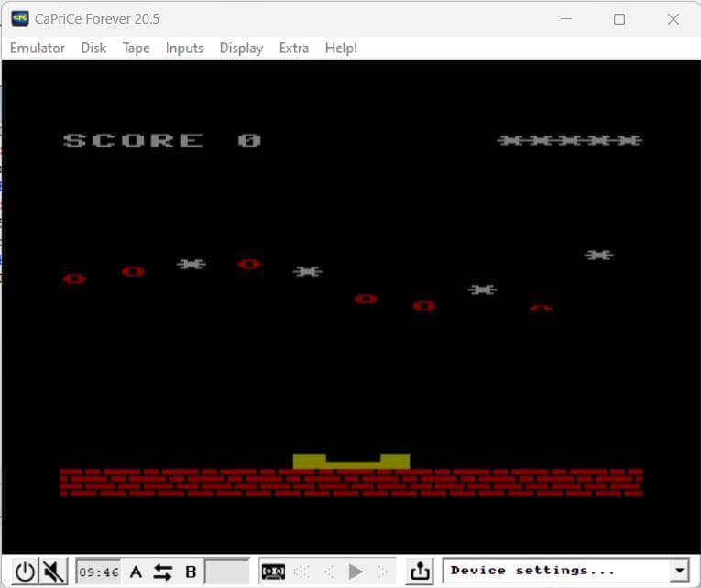
Task: Click the power reset icon
Action: point(25,572)
